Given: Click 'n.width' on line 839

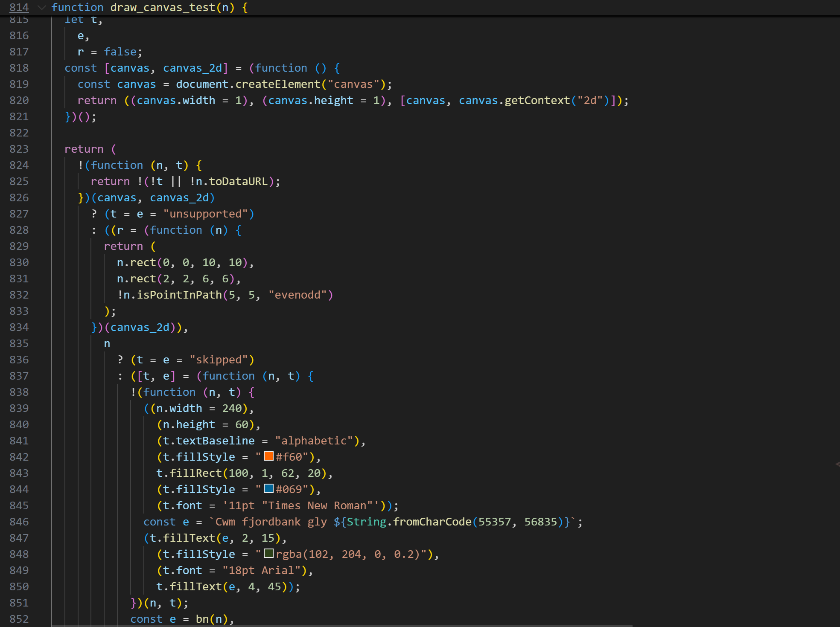Looking at the screenshot, I should click(179, 408).
